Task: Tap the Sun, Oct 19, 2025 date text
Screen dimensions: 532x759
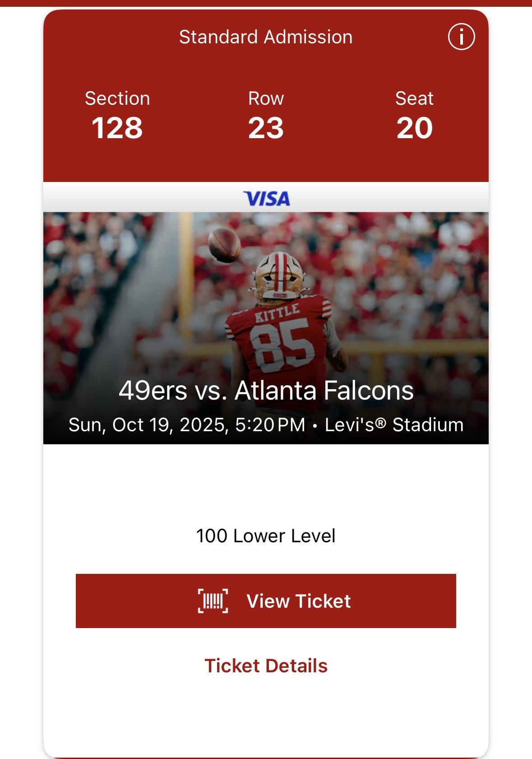Action: (148, 425)
